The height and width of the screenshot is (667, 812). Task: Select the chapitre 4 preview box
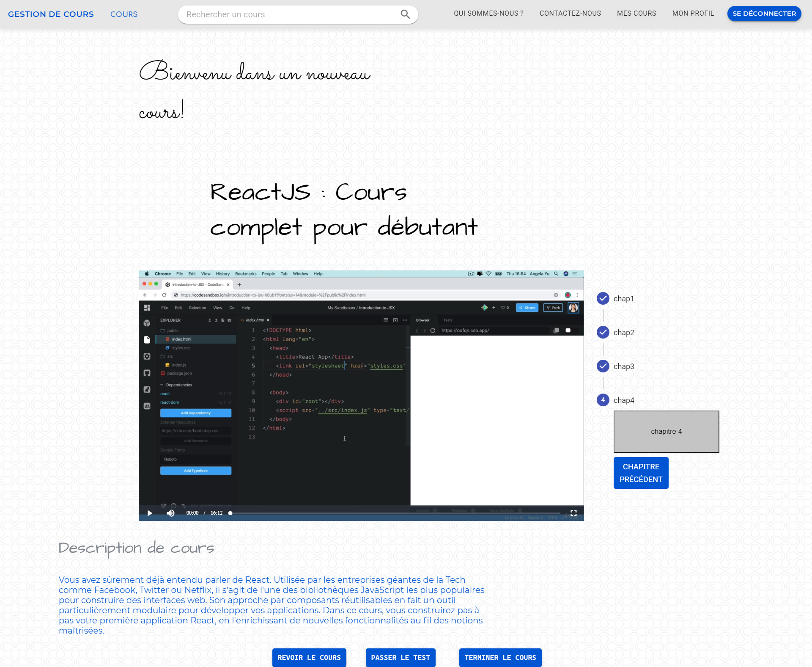(666, 431)
